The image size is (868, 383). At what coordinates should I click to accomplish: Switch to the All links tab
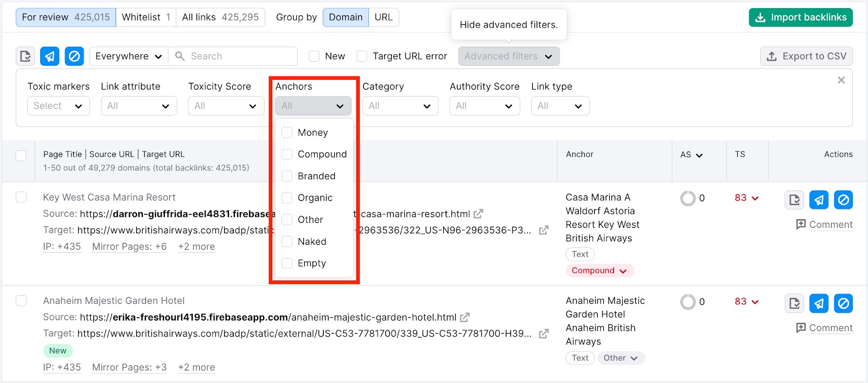(x=220, y=17)
